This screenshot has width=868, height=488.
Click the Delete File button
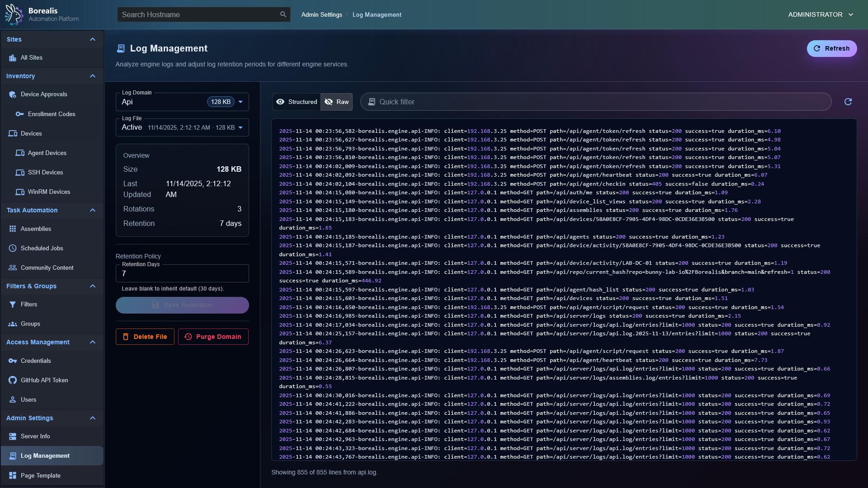pyautogui.click(x=145, y=337)
